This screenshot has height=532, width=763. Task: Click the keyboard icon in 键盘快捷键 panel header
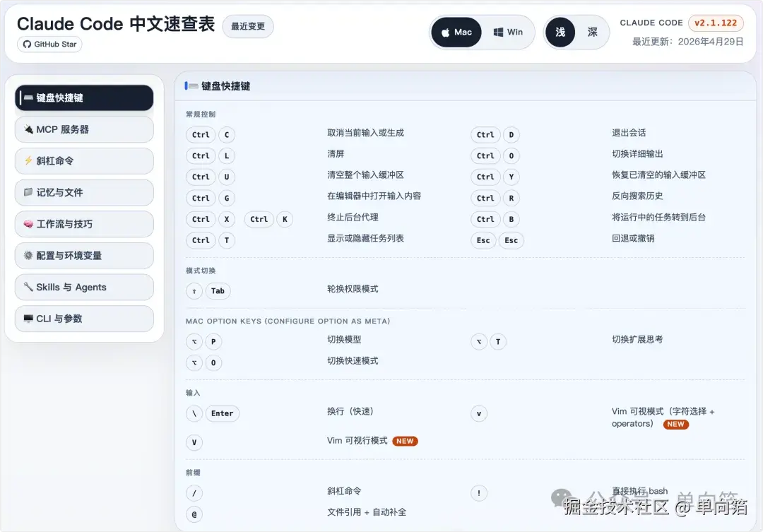click(194, 86)
